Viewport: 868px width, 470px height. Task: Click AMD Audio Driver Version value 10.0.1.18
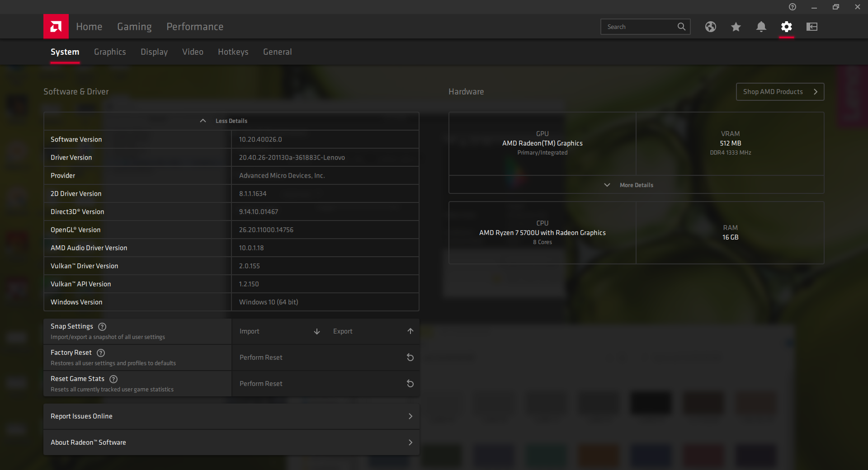pos(251,248)
